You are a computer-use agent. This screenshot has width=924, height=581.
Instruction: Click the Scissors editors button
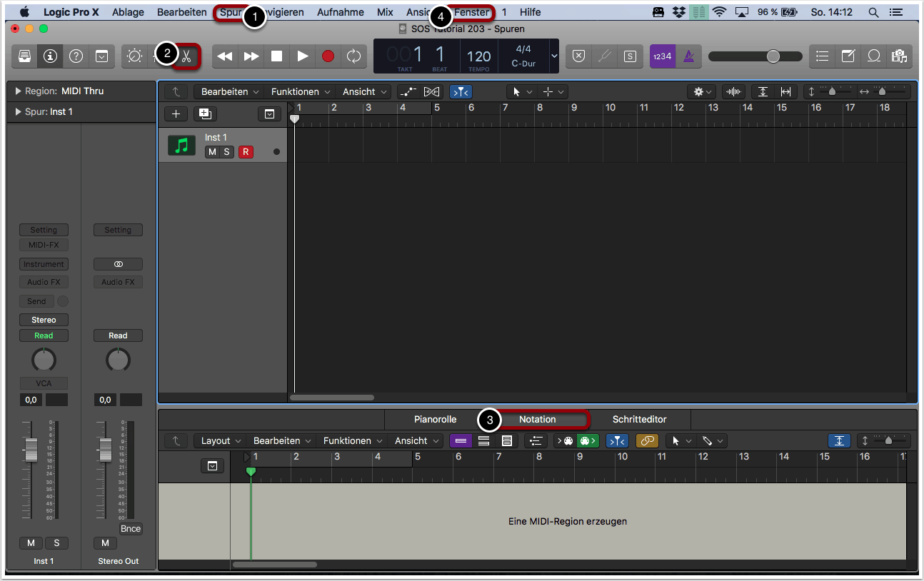click(x=186, y=56)
